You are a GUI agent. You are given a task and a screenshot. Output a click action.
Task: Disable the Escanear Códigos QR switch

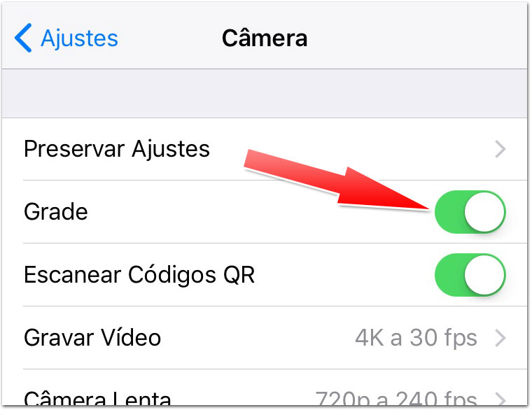[470, 275]
